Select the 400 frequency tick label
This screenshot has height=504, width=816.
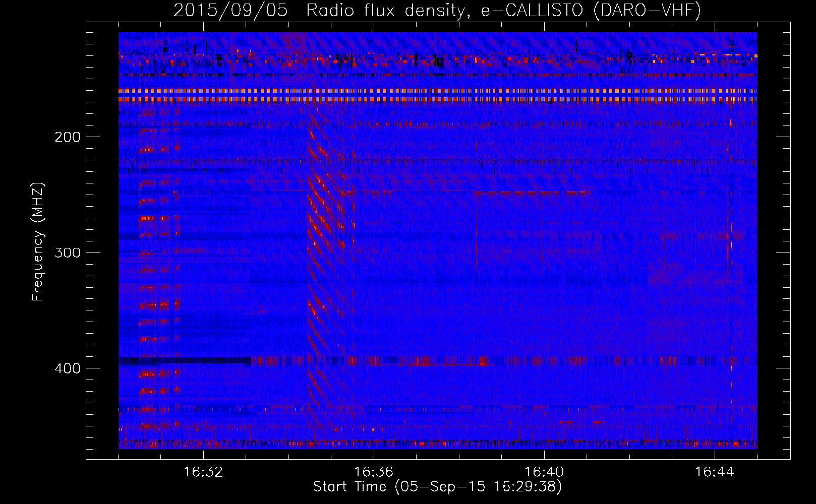tap(68, 368)
